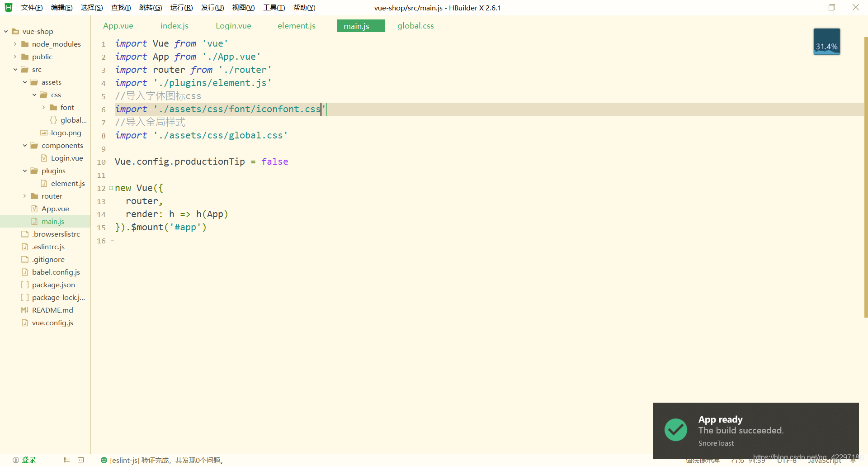Switch to the index.js editor tab

(175, 26)
